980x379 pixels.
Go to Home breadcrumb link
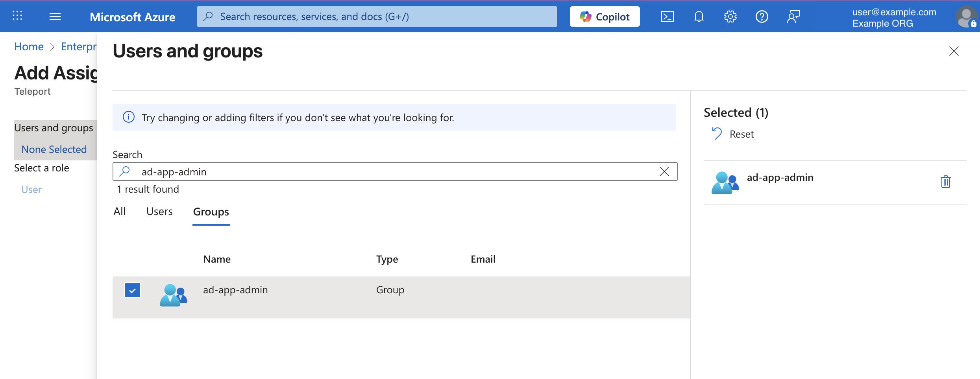pos(29,46)
